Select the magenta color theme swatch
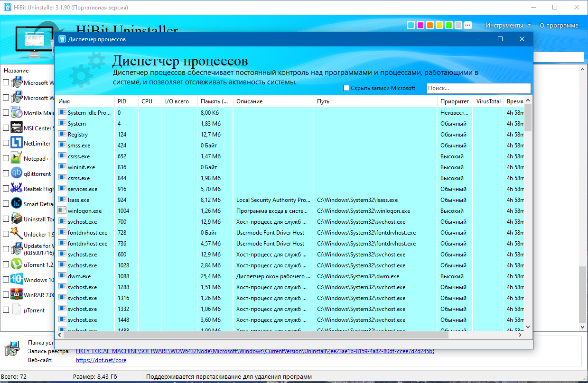The height and width of the screenshot is (383, 588). tap(420, 25)
